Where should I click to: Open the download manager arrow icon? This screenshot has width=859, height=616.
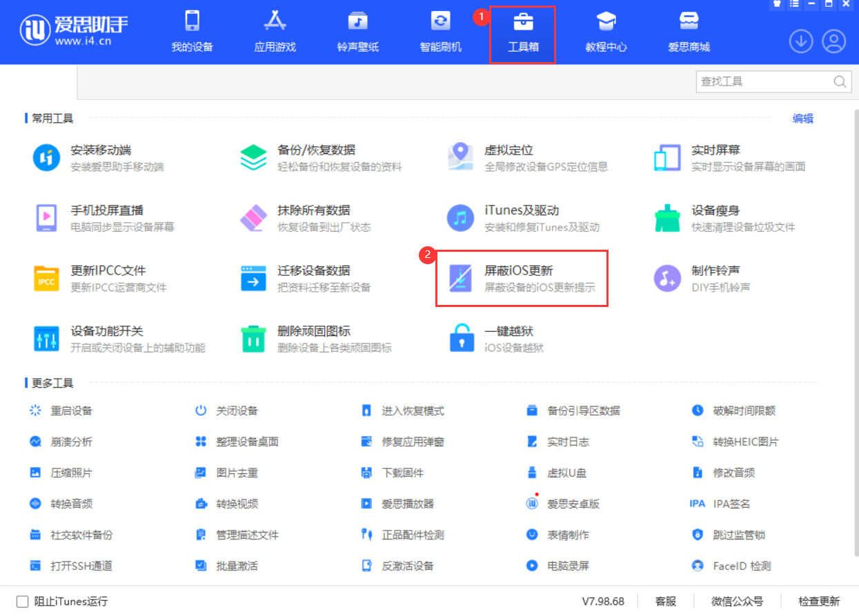click(800, 41)
